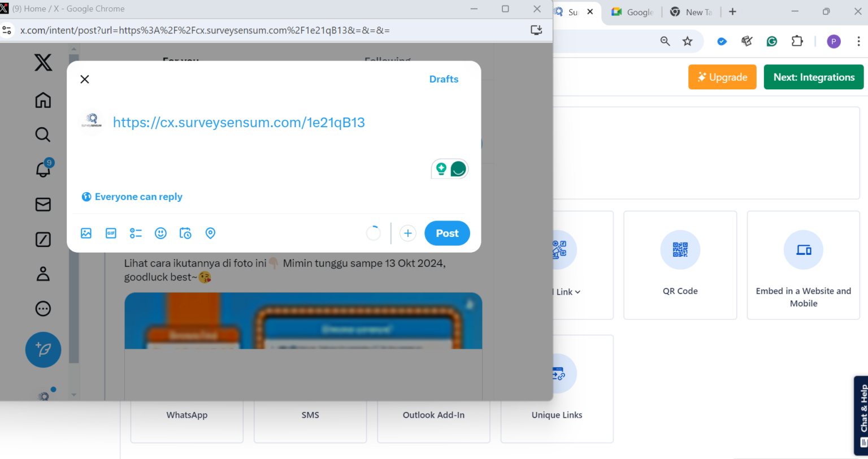868x459 pixels.
Task: Open X direct messages envelope
Action: (x=43, y=205)
